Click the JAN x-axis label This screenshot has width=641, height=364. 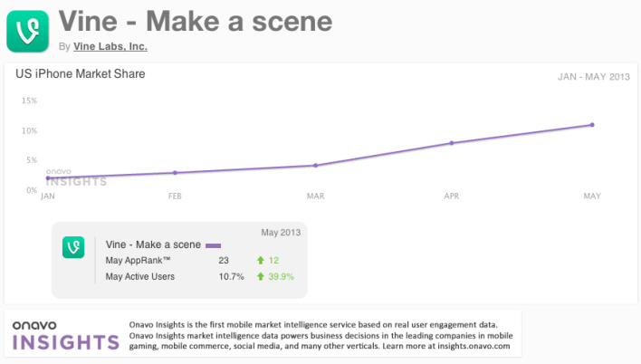48,196
